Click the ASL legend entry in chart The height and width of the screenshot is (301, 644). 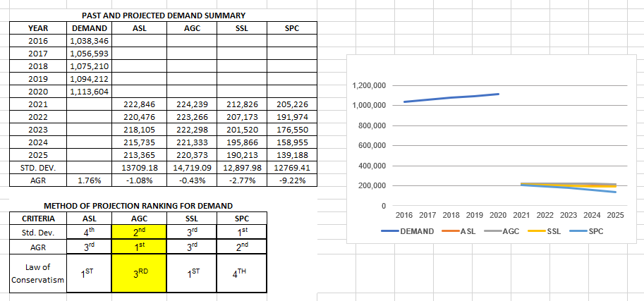458,231
